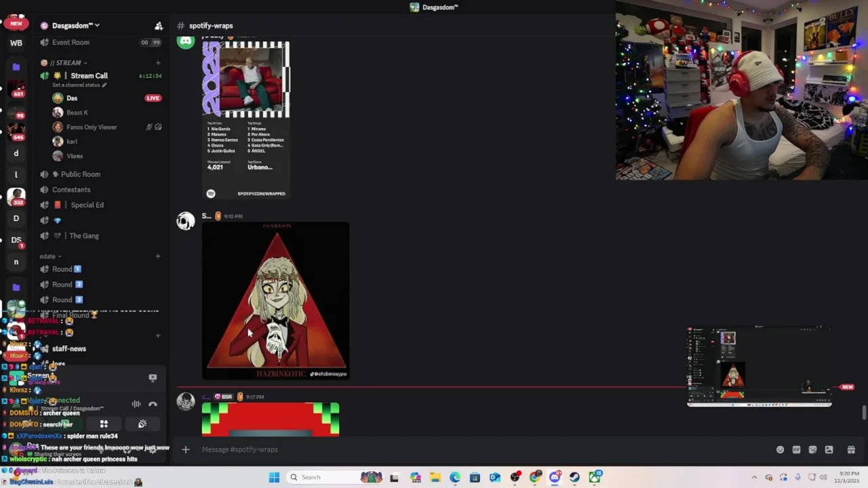Open server with 651 notification badge
868x488 pixels.
tap(16, 88)
